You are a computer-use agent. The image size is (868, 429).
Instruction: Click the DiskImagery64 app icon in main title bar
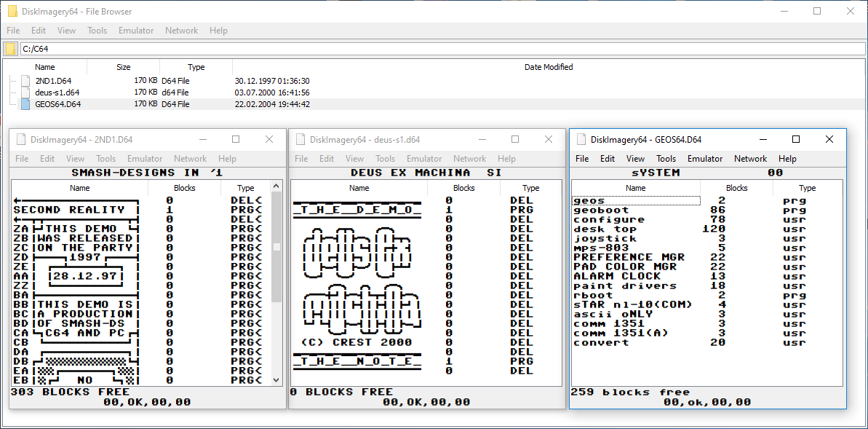13,12
